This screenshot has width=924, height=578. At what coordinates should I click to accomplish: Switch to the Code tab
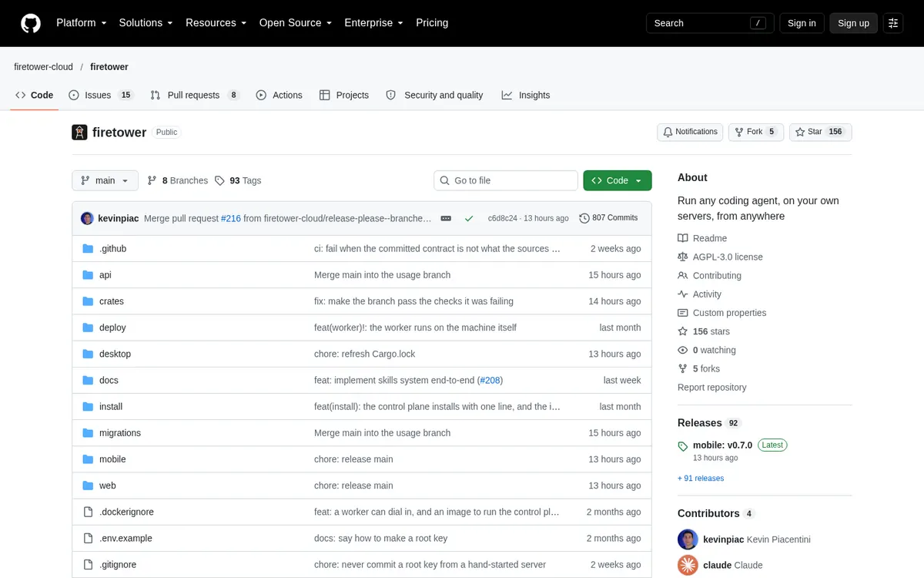(35, 95)
